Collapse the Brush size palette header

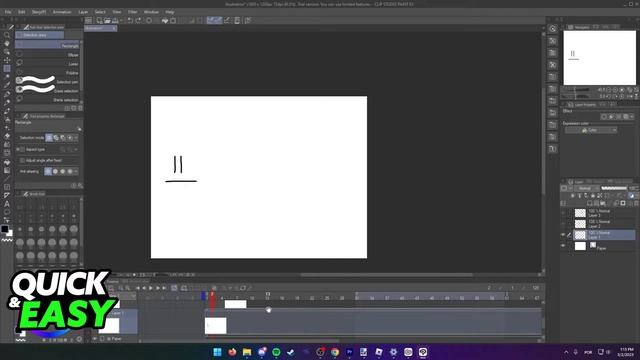click(x=18, y=194)
